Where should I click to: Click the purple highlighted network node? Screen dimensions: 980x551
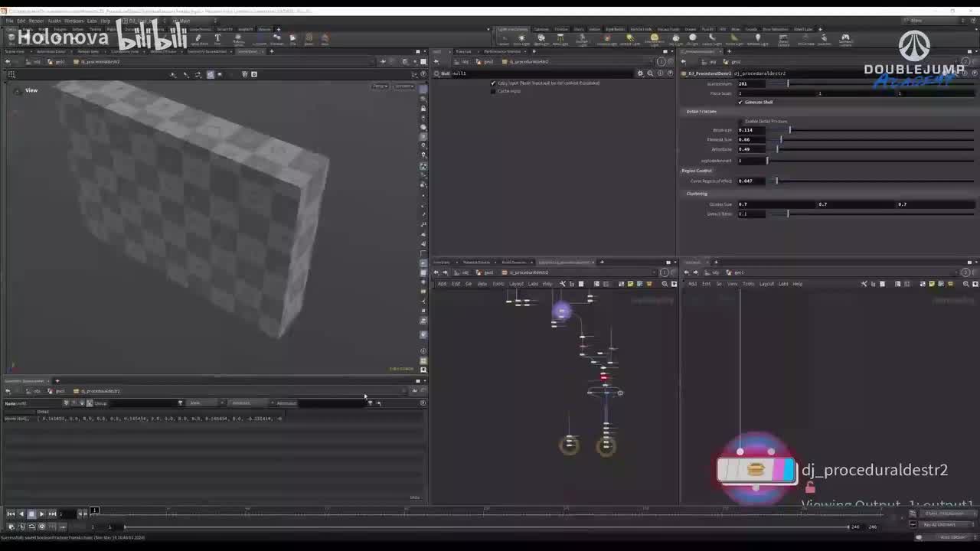[x=561, y=311]
